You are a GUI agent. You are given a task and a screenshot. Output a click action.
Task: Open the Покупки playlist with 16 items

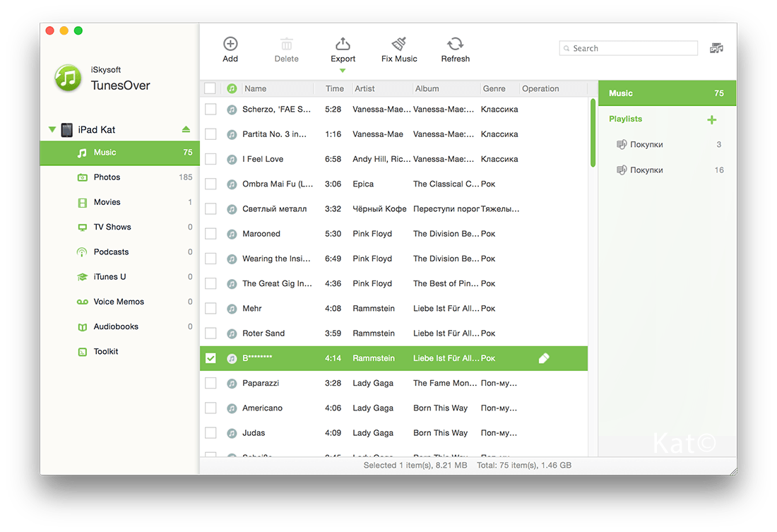point(667,170)
